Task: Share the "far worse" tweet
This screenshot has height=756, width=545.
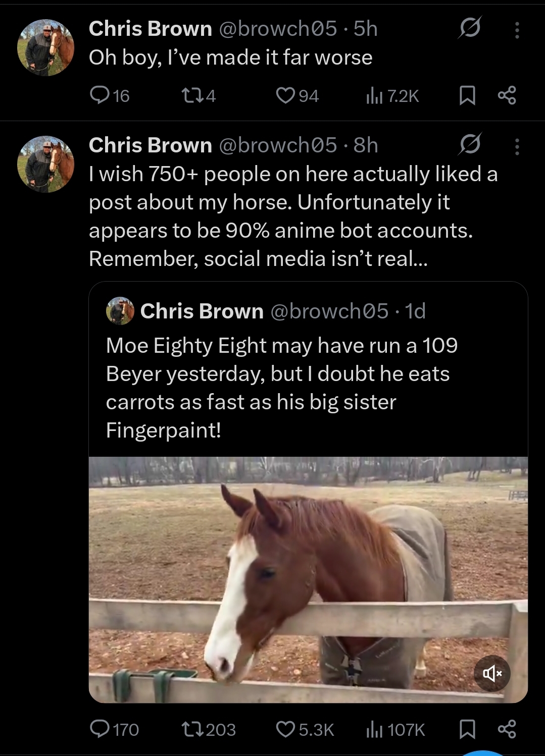Action: coord(507,95)
